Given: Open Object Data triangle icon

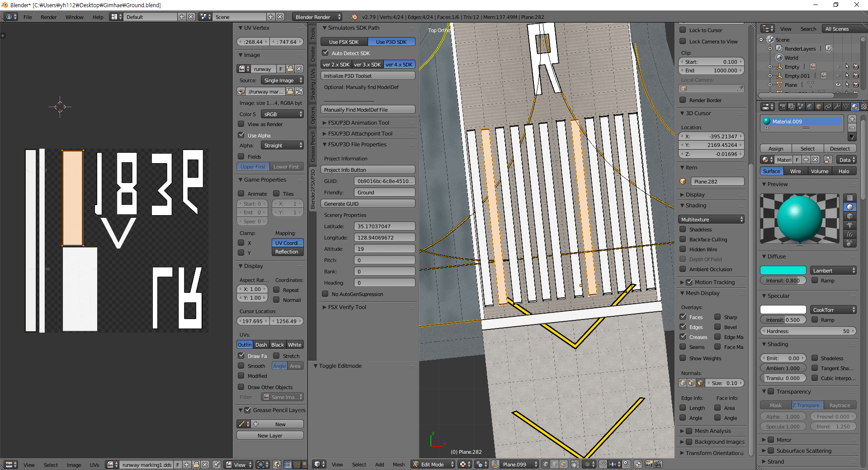Looking at the screenshot, I should click(x=845, y=107).
